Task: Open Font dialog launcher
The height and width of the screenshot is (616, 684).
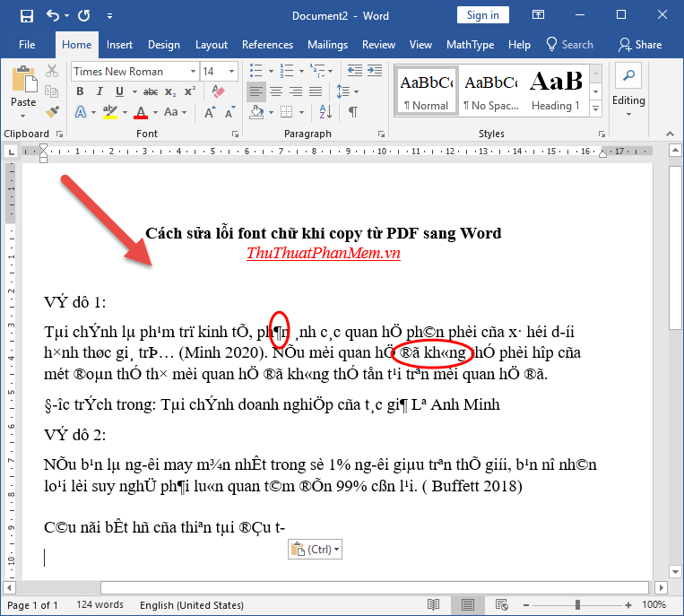Action: pyautogui.click(x=235, y=134)
